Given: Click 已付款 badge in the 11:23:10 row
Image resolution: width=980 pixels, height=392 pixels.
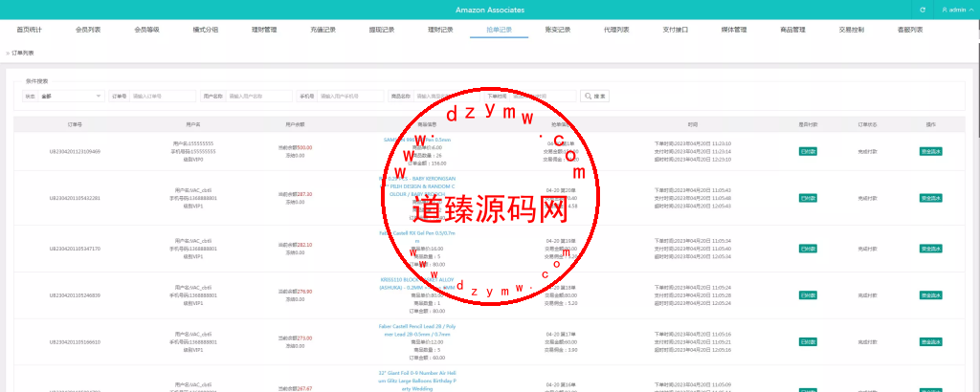Looking at the screenshot, I should click(x=808, y=151).
